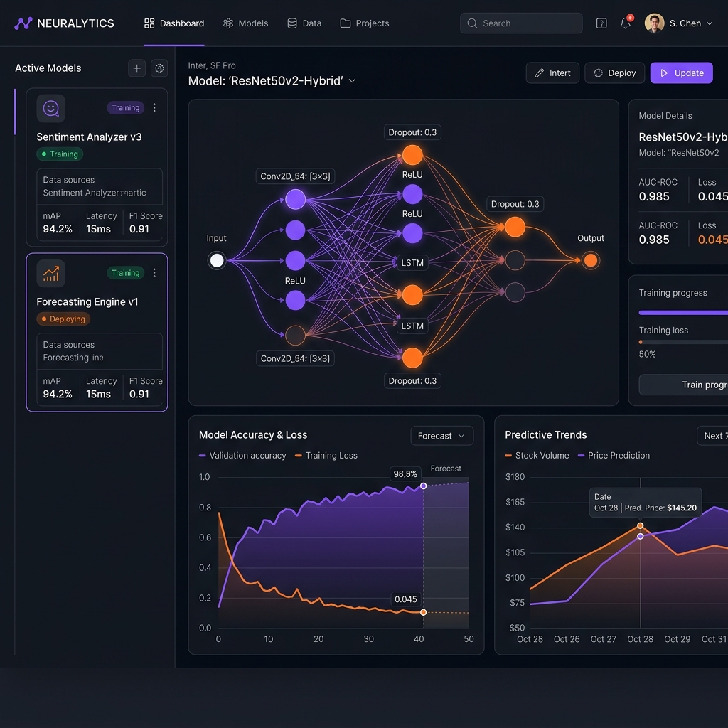The image size is (728, 728).
Task: Click the purple Price Prediction point at Oct 28
Action: [641, 536]
